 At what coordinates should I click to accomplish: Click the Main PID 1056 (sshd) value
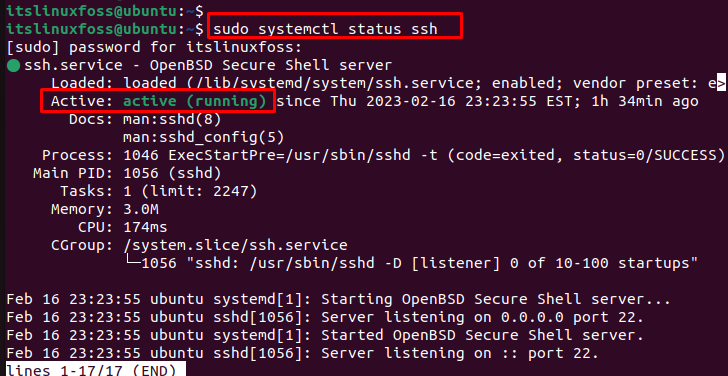[x=172, y=174]
